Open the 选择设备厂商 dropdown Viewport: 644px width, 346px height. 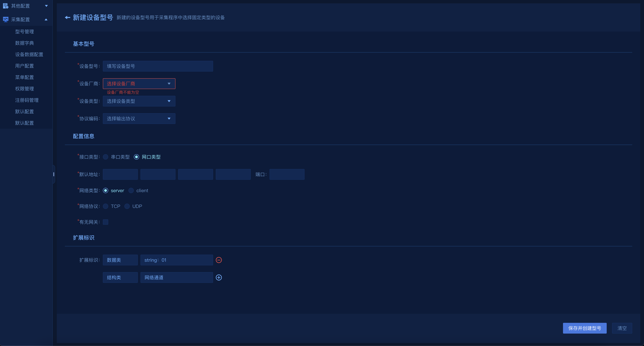[x=139, y=84]
